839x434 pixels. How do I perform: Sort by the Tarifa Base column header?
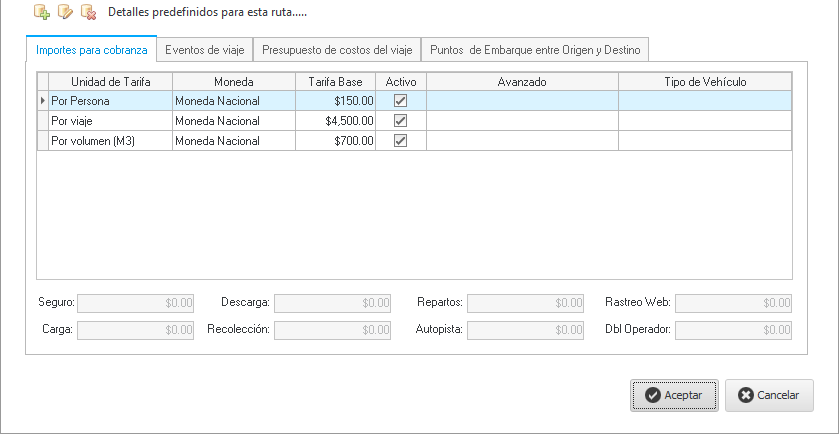[335, 81]
